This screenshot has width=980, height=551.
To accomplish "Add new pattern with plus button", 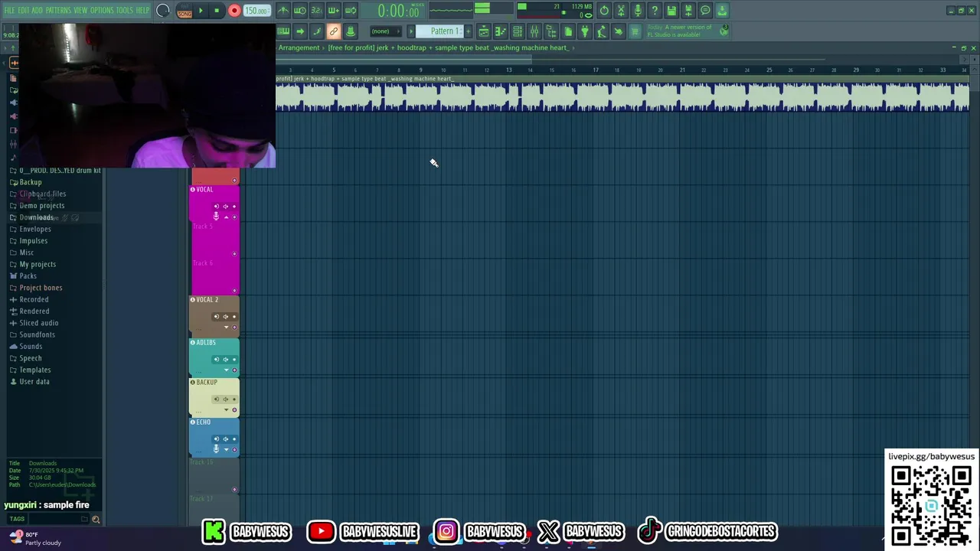I will (x=469, y=31).
